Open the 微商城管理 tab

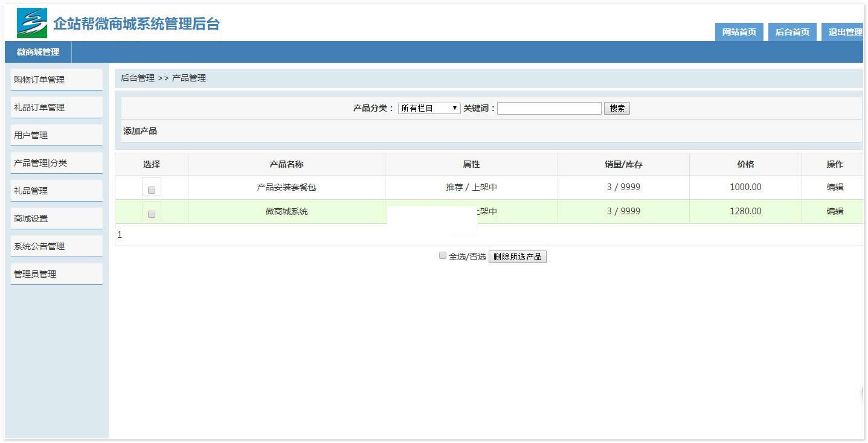38,52
